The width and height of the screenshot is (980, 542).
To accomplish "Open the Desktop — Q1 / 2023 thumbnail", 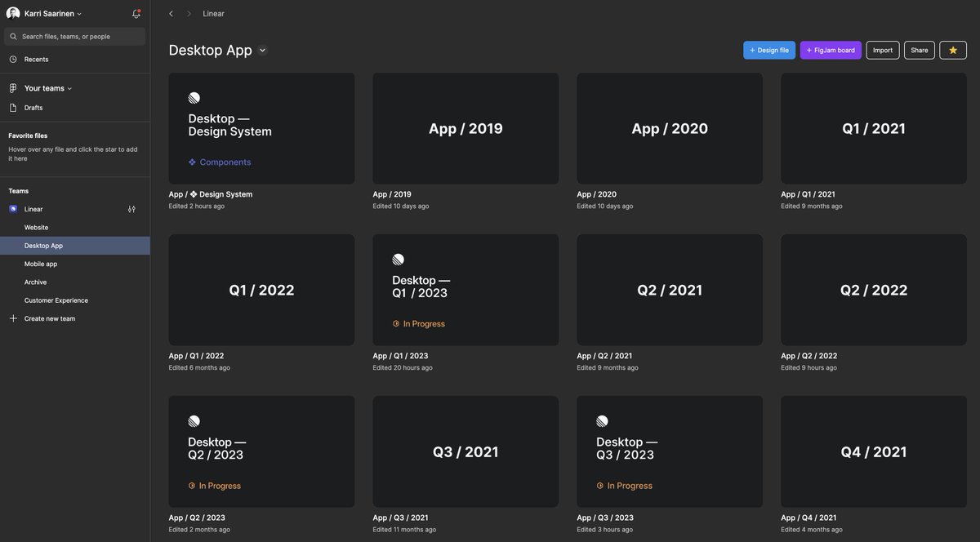I will (465, 290).
